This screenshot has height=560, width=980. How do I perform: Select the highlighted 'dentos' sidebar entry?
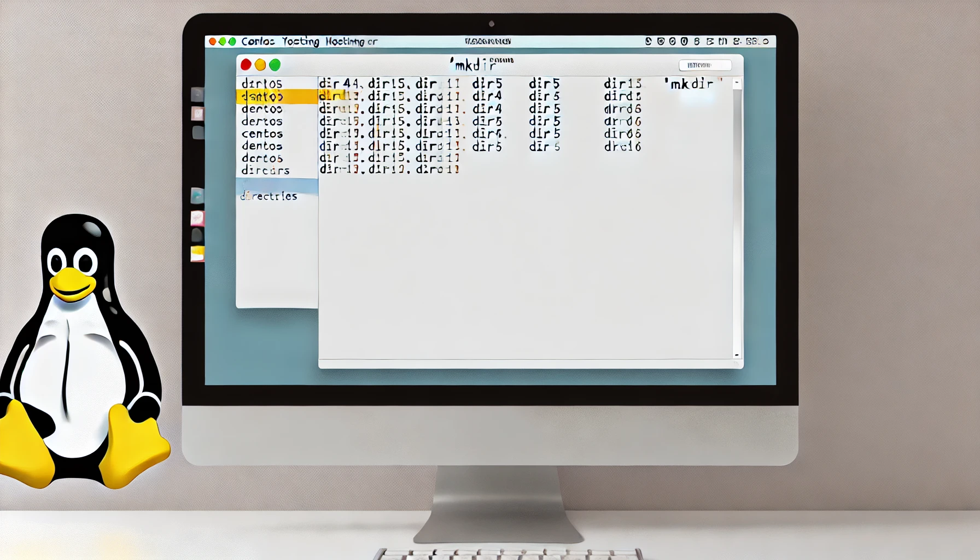pos(261,96)
